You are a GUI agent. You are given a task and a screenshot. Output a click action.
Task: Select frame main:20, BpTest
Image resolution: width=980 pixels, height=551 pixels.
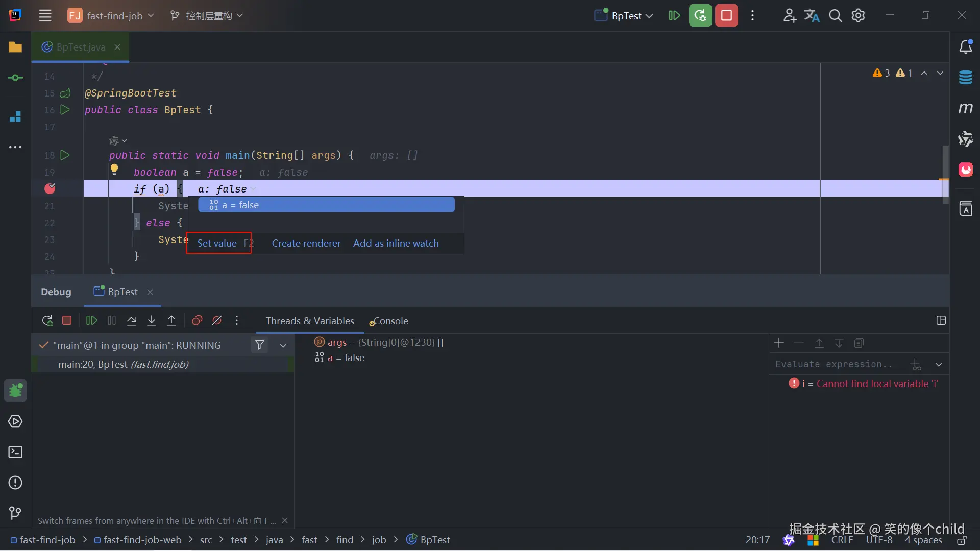(163, 364)
